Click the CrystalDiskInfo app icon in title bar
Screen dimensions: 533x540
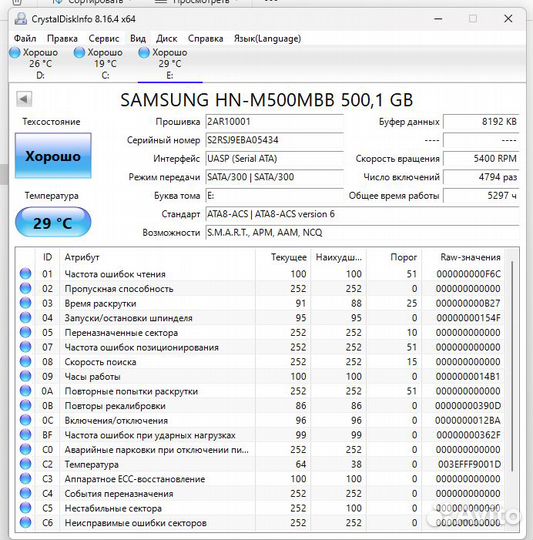pos(21,19)
